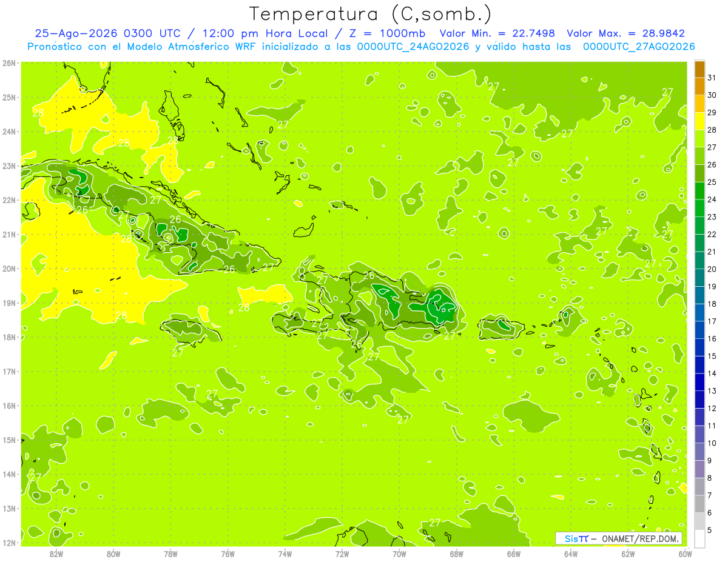728x562 pixels.
Task: Select the white bottom legend swatch below 5
Action: tap(699, 538)
